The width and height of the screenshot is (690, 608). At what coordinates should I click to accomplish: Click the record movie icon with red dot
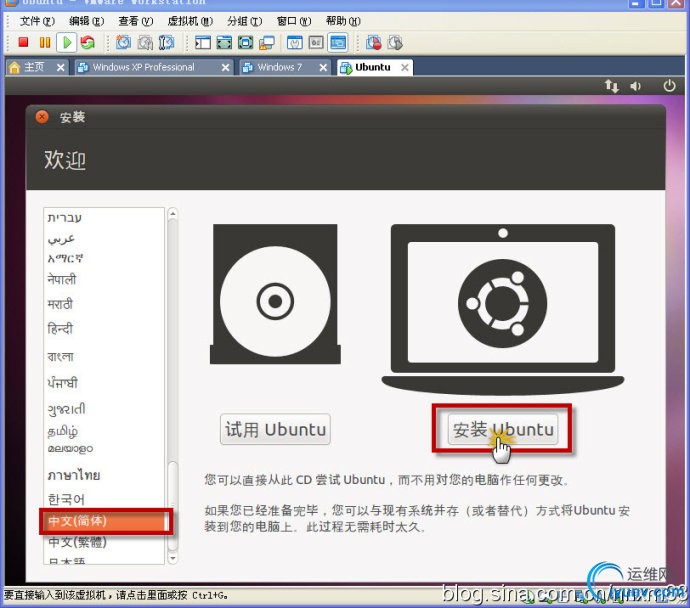[374, 42]
